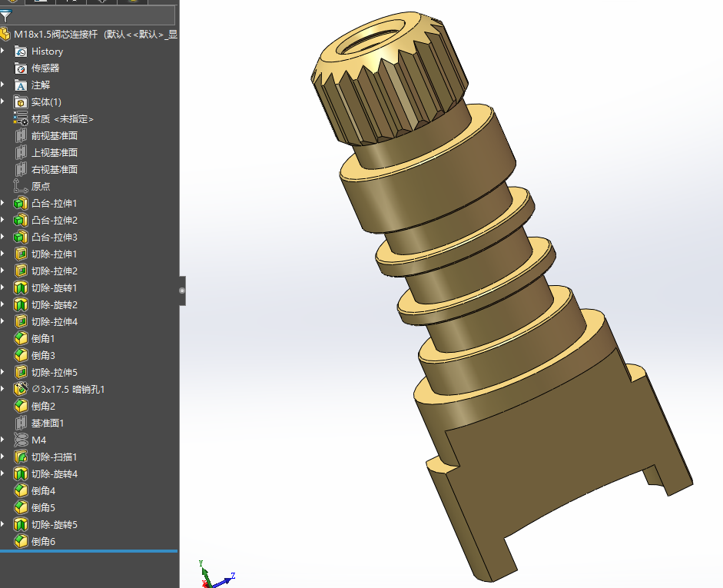Select the 原点 origin icon
723x588 pixels.
coord(21,186)
